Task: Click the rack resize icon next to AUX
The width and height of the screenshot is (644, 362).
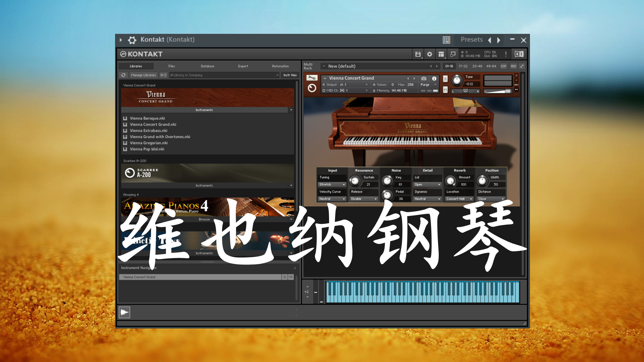Action: 522,66
